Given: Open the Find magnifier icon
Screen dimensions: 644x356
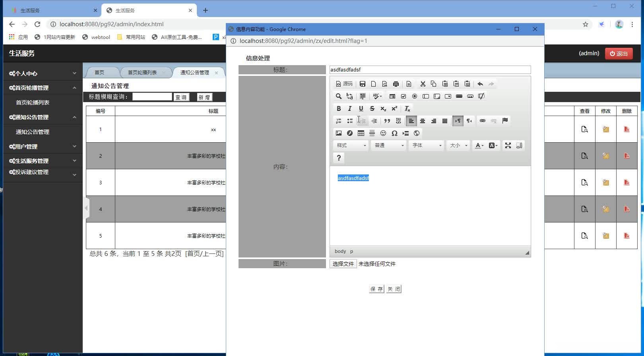Looking at the screenshot, I should [338, 96].
